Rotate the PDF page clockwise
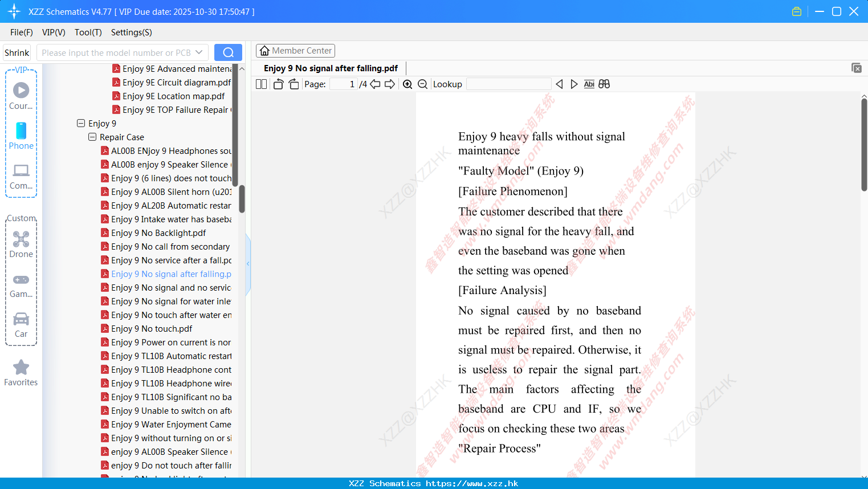Screen dimensions: 868x489 pos(294,84)
